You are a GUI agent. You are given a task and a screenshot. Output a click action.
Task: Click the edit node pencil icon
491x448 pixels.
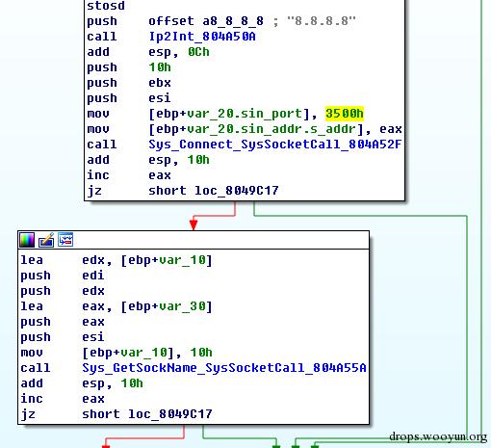(46, 240)
